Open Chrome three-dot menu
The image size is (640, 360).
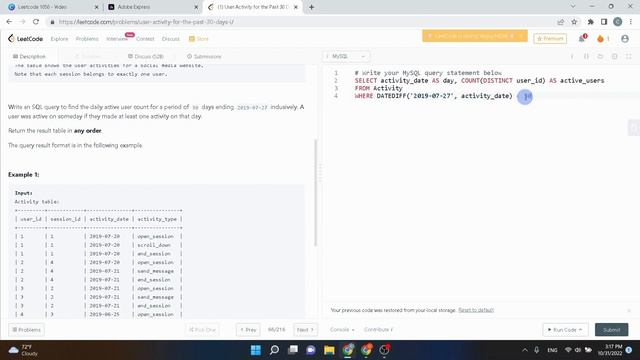coord(631,22)
